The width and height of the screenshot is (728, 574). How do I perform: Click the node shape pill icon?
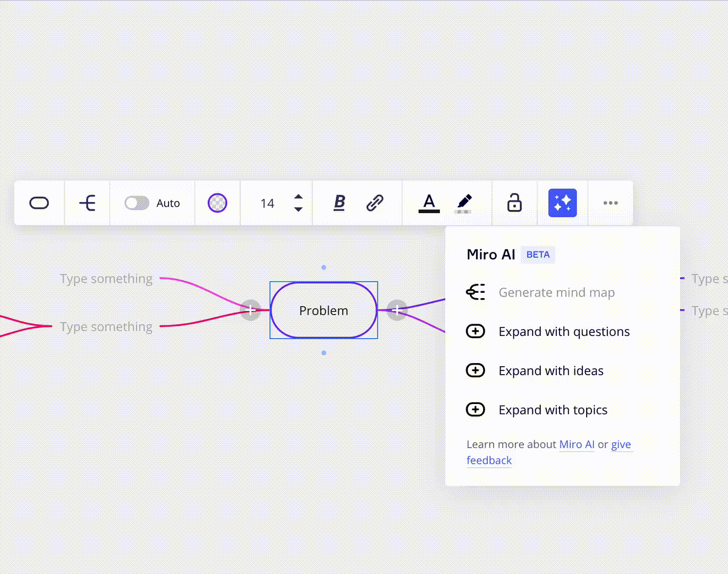click(x=39, y=203)
